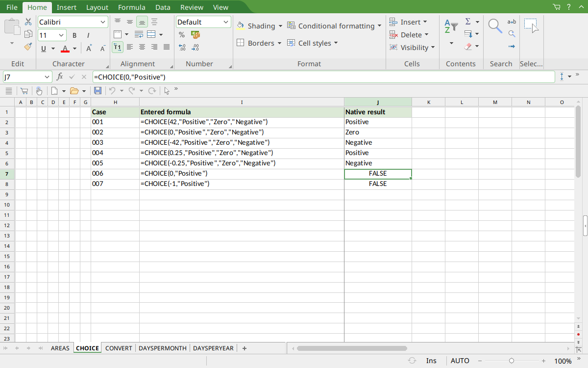Image resolution: width=588 pixels, height=368 pixels.
Task: Toggle vertical bottom alignment button
Action: (x=142, y=22)
